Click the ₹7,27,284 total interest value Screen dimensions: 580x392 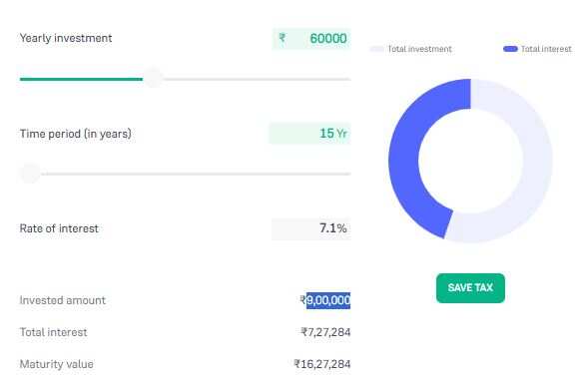[x=325, y=332]
